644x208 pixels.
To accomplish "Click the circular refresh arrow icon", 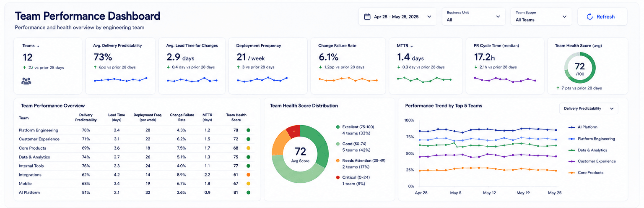I will (x=589, y=17).
